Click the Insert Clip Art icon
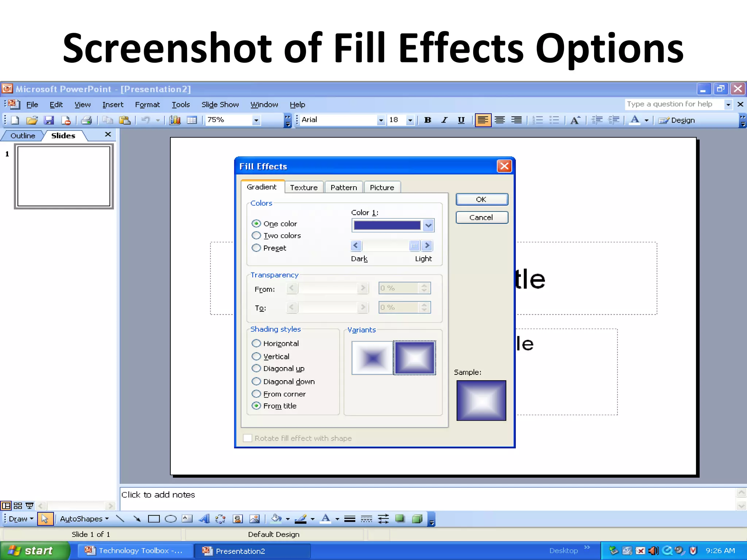 (x=238, y=518)
